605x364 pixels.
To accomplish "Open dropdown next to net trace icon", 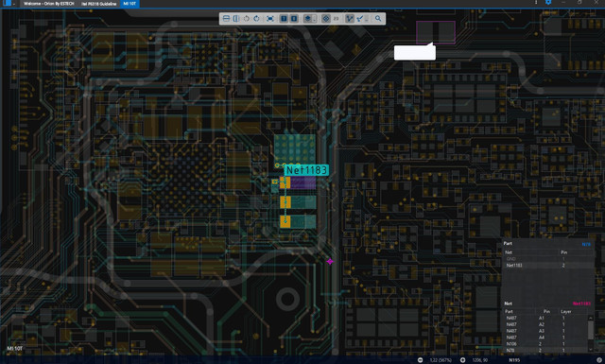I will [367, 19].
